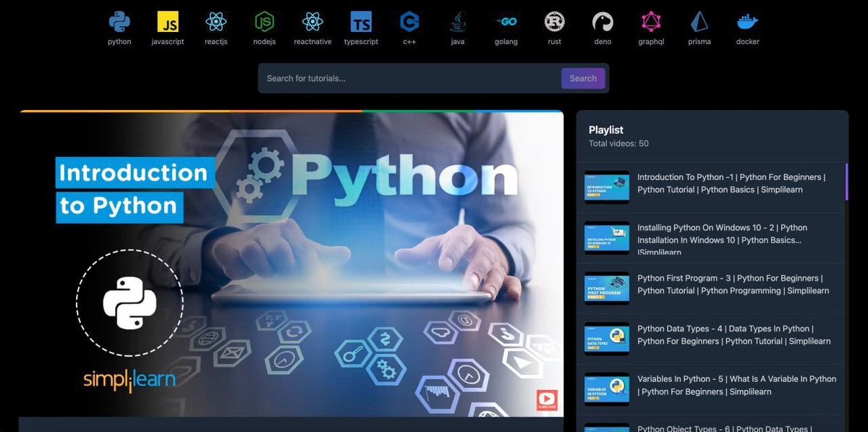The image size is (868, 432).
Task: Open the reactjs category icon
Action: (x=216, y=22)
